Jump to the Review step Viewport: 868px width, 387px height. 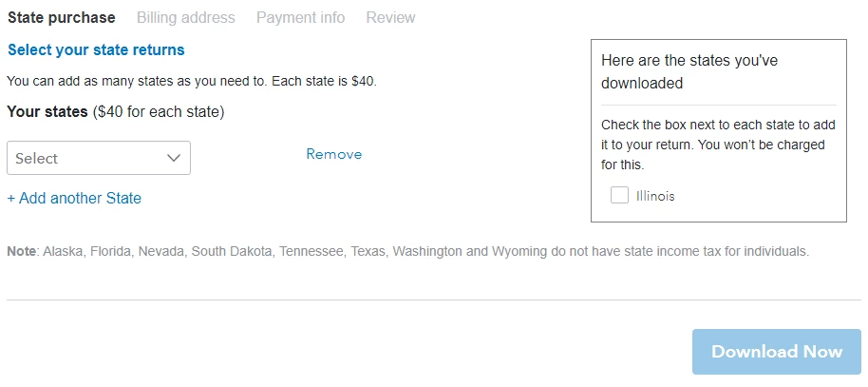391,18
